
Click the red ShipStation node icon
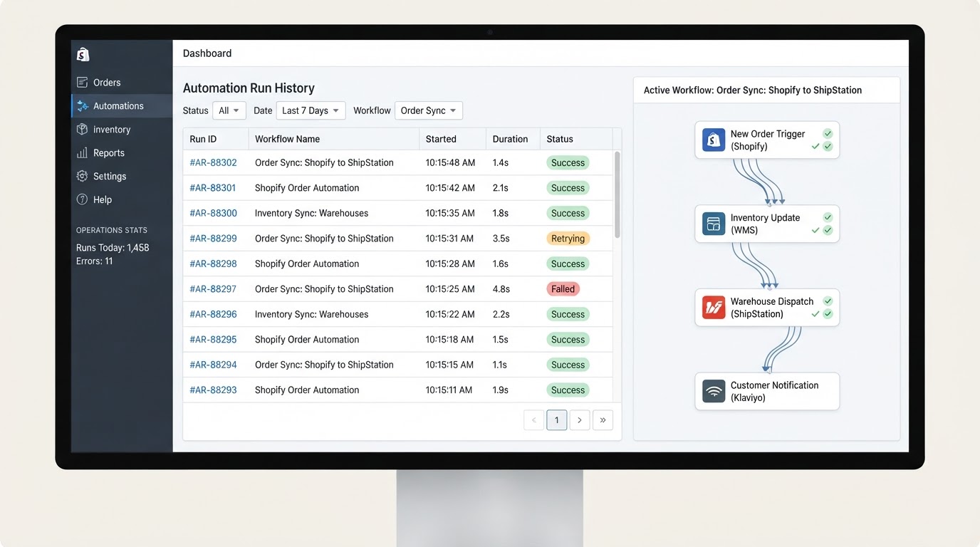click(x=714, y=307)
